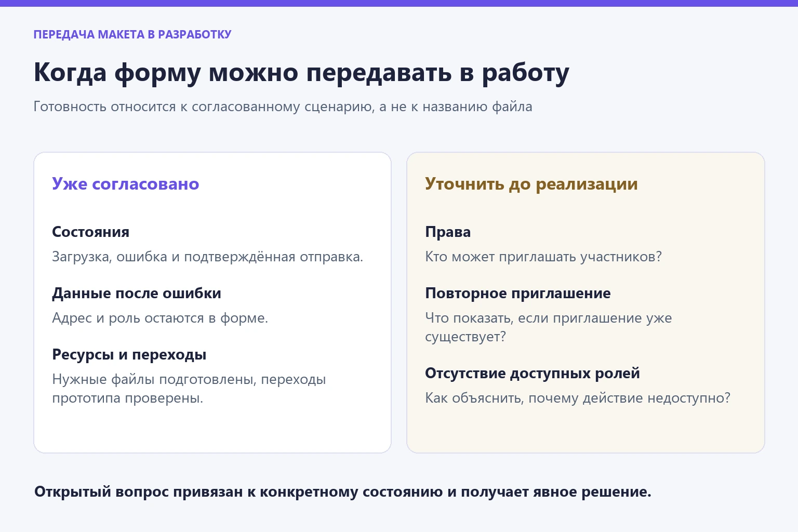
Task: Click text starting 'Нужные файлы подготовлены'
Action: [189, 389]
